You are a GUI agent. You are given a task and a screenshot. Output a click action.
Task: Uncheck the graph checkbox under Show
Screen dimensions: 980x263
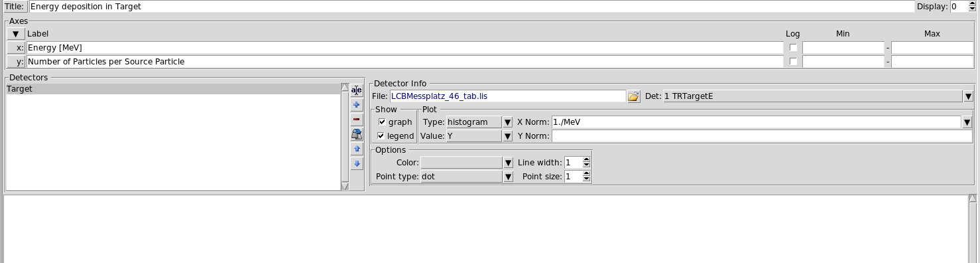[x=382, y=122]
